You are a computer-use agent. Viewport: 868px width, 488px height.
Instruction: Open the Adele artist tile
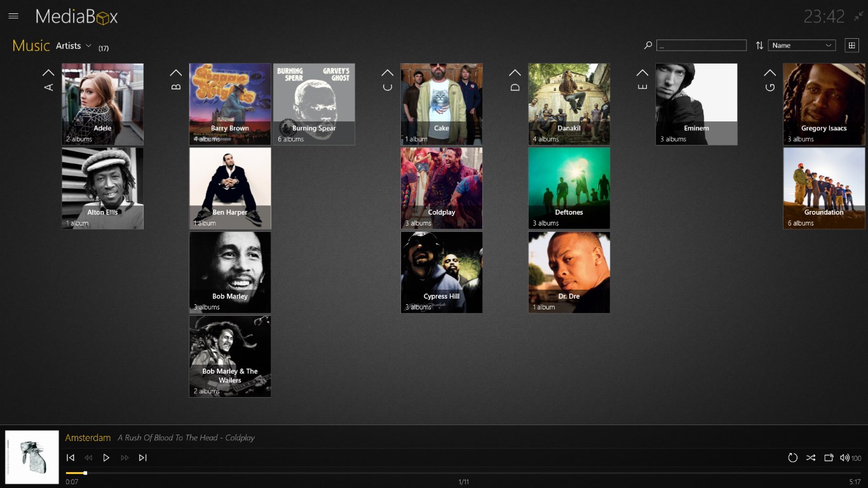pyautogui.click(x=102, y=104)
